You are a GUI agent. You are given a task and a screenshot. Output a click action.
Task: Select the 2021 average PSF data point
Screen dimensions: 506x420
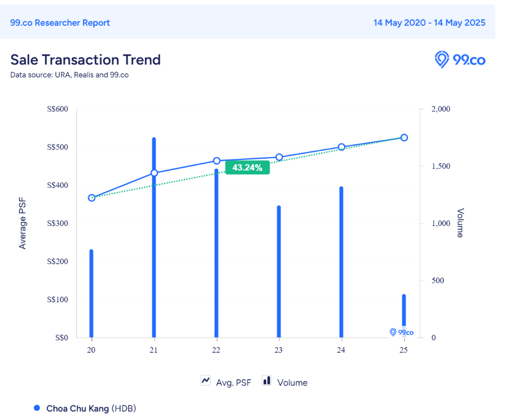[154, 173]
